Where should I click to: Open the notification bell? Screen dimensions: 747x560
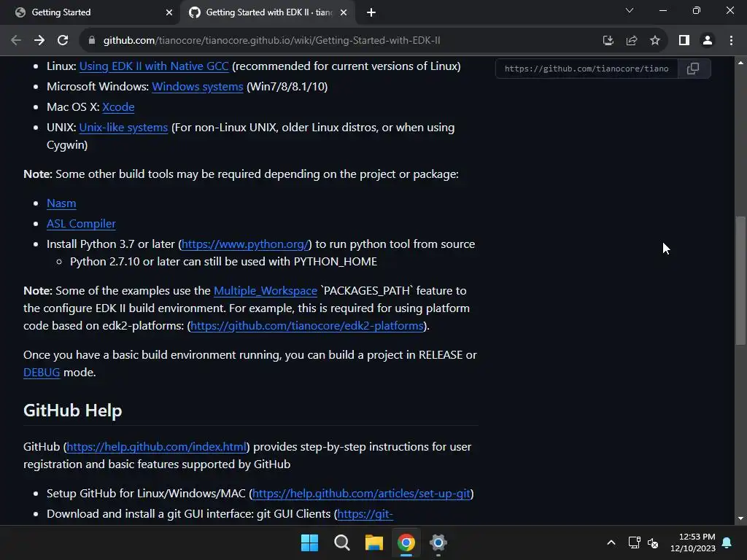pos(727,542)
